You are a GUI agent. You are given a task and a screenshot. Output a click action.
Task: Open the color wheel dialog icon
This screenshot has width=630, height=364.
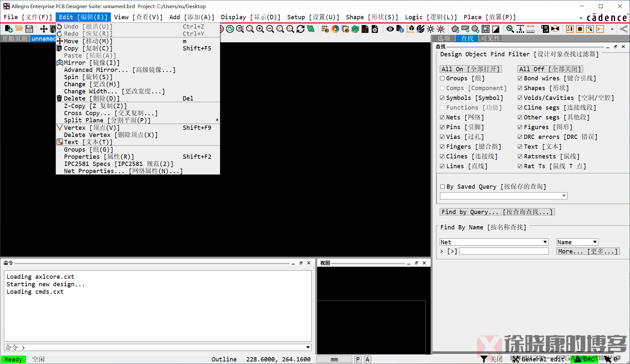coord(335,29)
